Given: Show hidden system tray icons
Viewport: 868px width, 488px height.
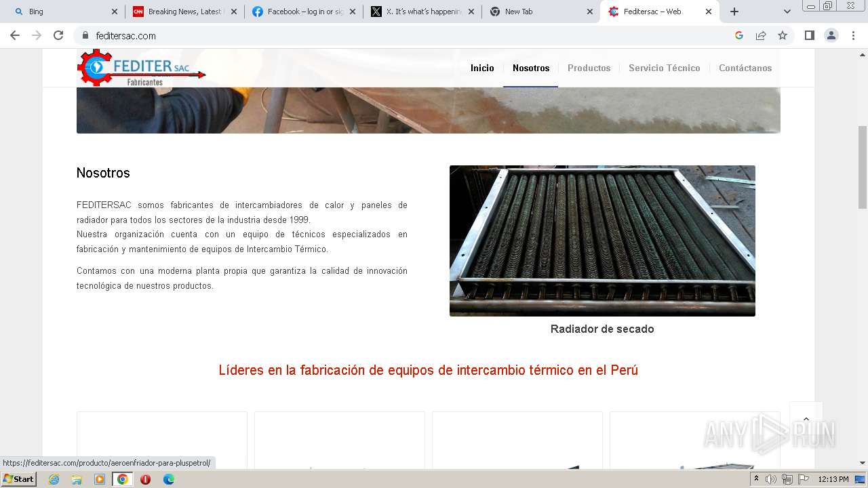Looking at the screenshot, I should (x=756, y=479).
